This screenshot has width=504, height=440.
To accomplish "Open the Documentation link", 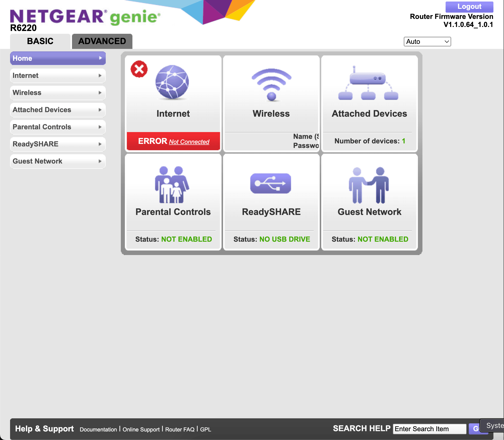I will pos(98,429).
